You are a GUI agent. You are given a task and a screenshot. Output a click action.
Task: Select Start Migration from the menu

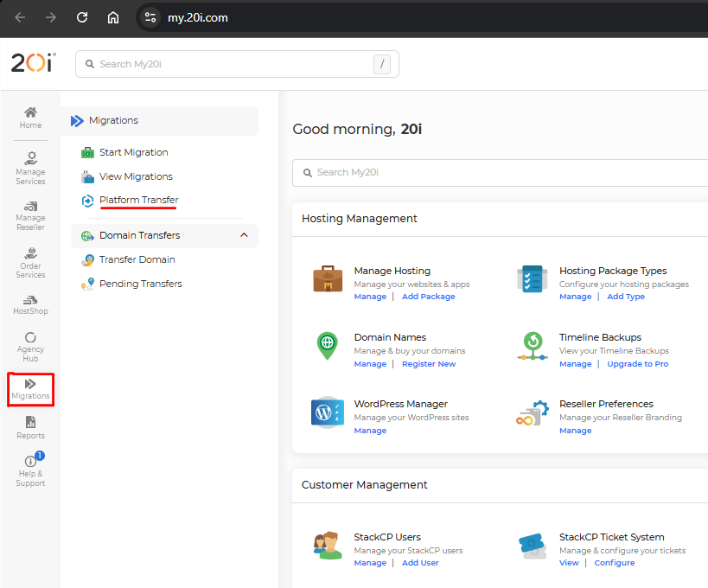click(x=133, y=152)
